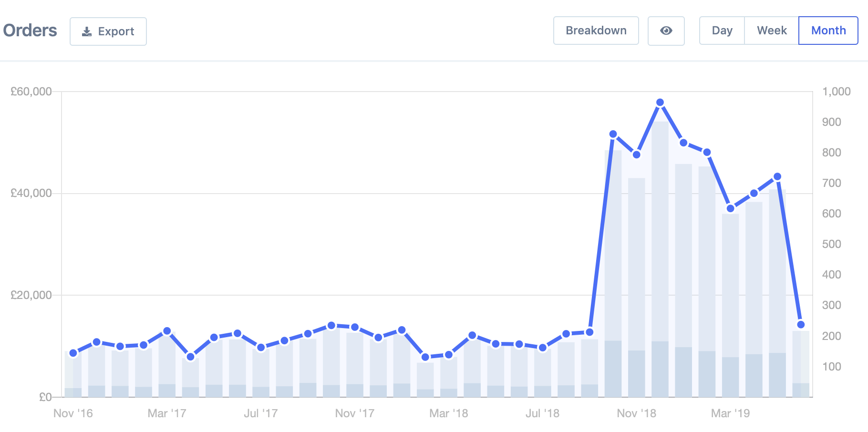Click the download icon inside Export button
This screenshot has height=432, width=868.
pos(86,31)
